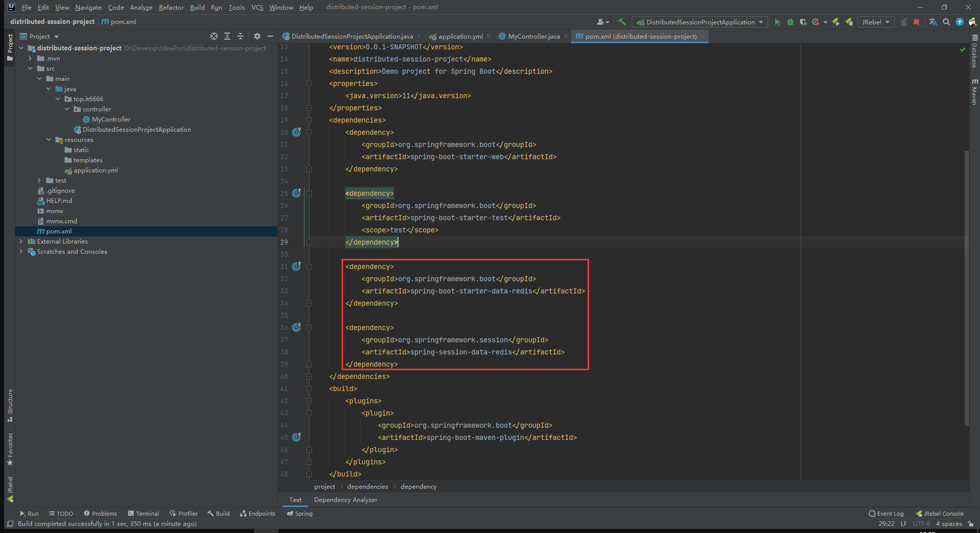This screenshot has height=533, width=980.
Task: Click the '4 spaces' indent setting
Action: tap(949, 523)
